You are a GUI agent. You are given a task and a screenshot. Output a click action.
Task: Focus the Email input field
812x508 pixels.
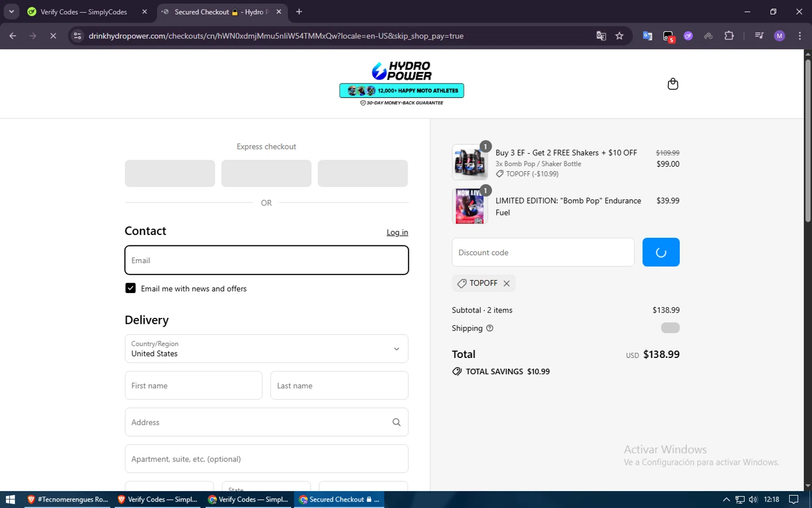[266, 260]
